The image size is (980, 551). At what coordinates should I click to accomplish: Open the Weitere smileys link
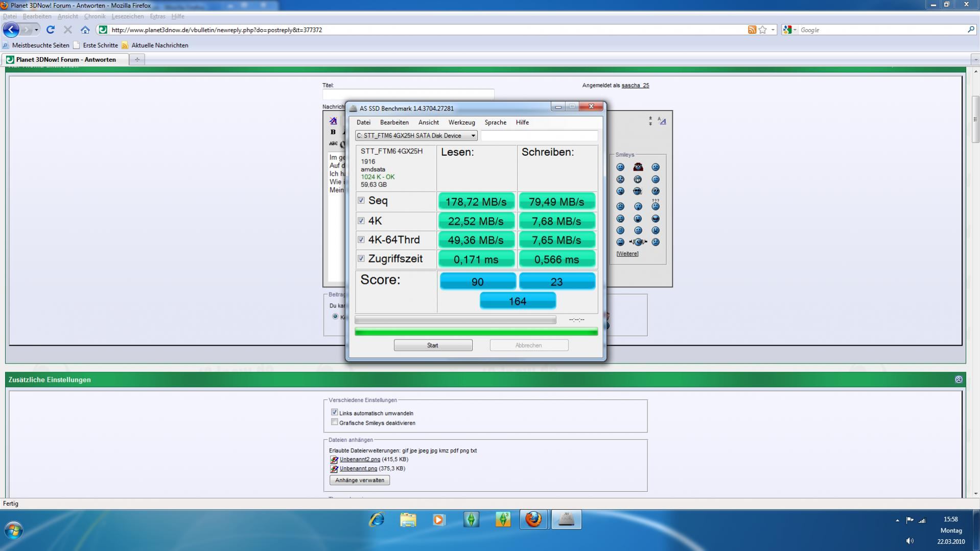point(627,254)
